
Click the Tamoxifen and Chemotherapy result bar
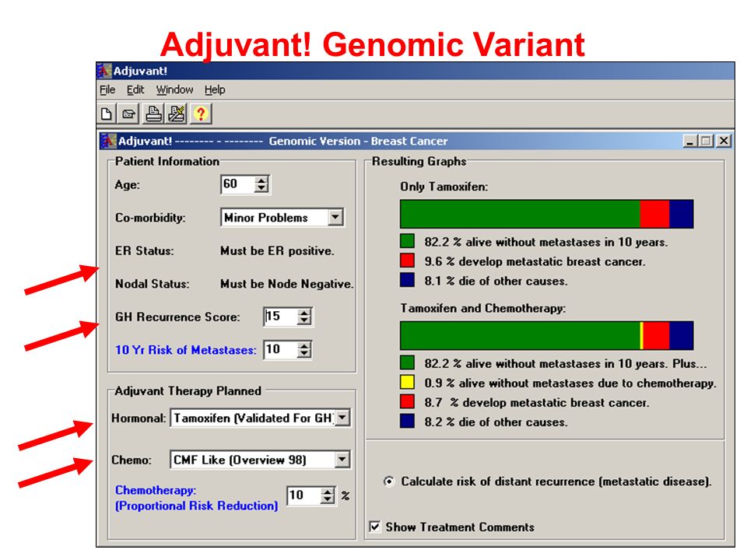pos(547,335)
